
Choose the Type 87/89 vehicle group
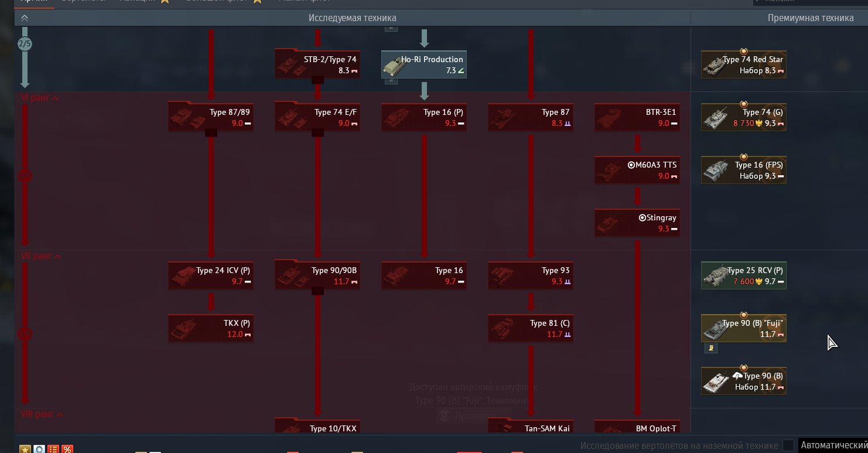tap(211, 117)
